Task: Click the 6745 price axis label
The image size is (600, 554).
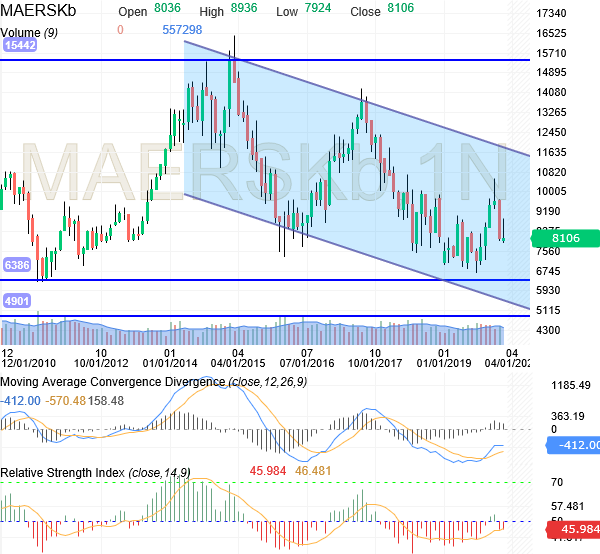Action: click(548, 271)
